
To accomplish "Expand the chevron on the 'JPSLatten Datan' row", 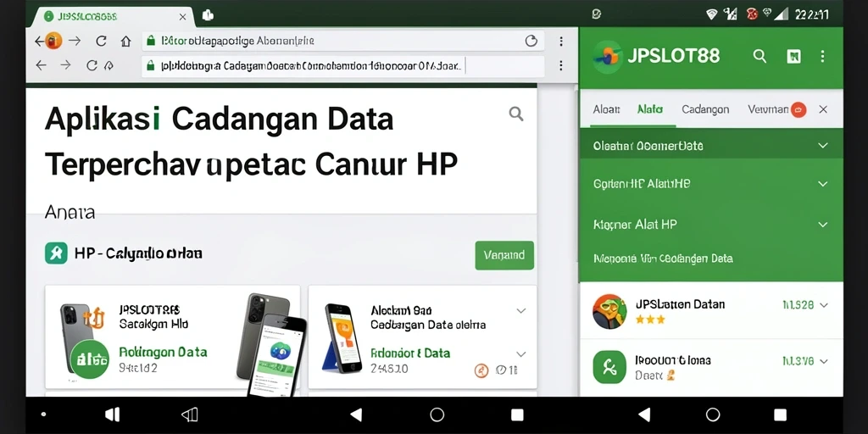I will [824, 305].
